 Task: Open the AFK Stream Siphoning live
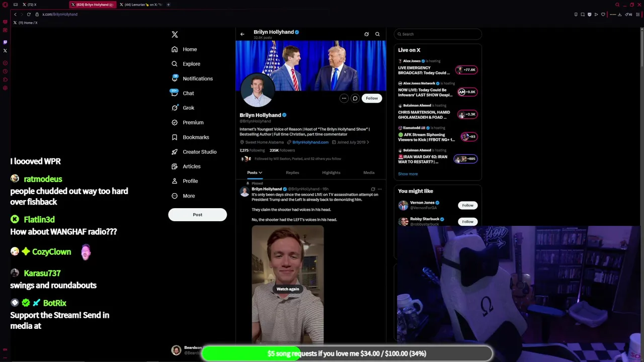click(x=427, y=137)
